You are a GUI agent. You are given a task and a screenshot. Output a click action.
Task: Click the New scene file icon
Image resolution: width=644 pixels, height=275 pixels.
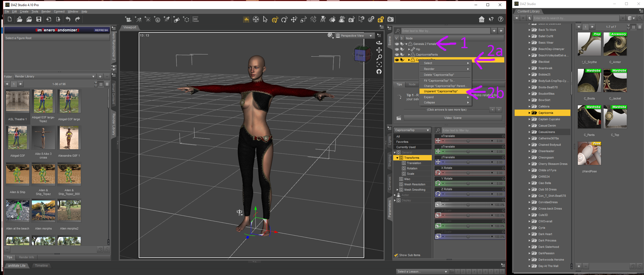tap(10, 19)
